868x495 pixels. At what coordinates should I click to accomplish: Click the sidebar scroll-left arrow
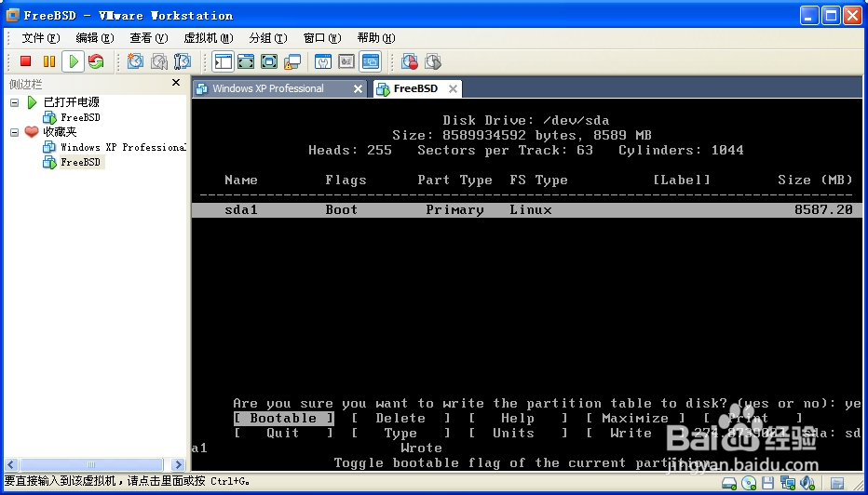tap(11, 465)
